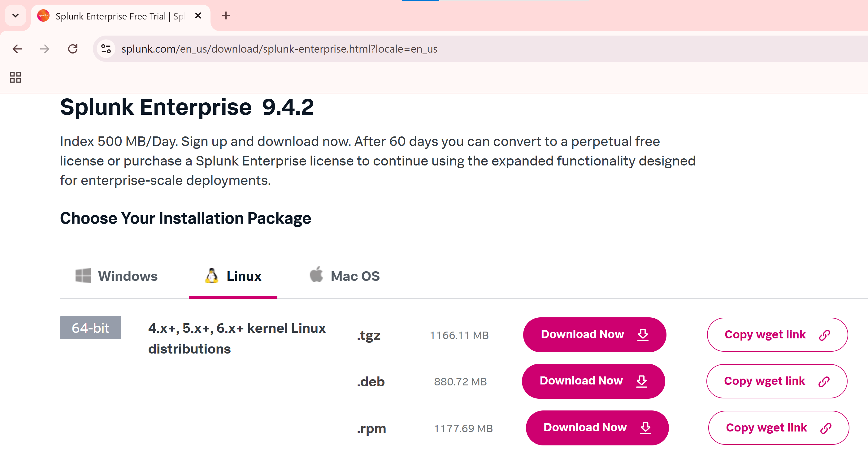Switch to the Windows tab

(127, 276)
